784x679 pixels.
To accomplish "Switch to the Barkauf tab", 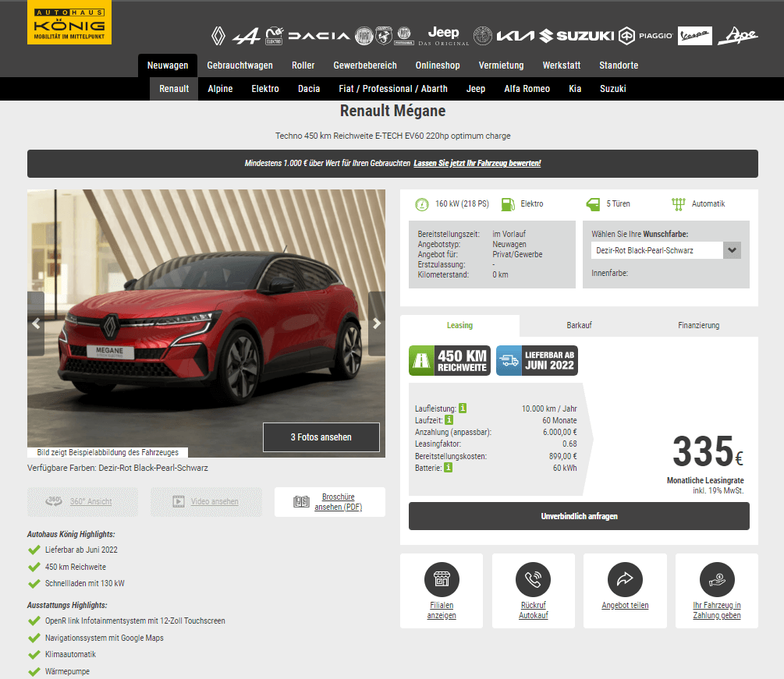I will pos(579,325).
